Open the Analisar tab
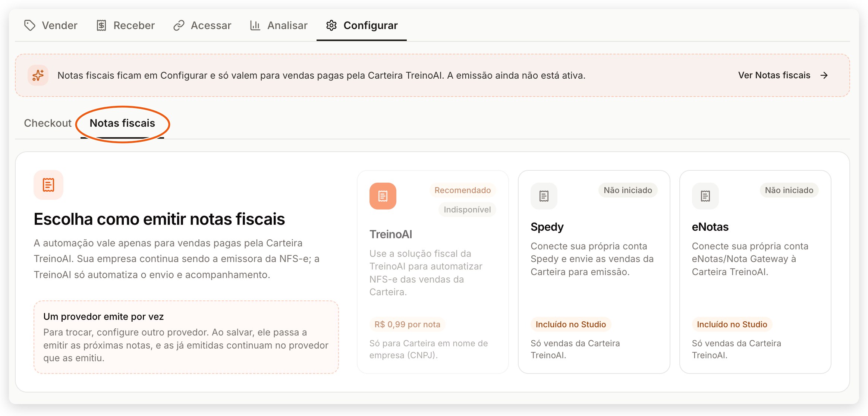This screenshot has height=416, width=868. (x=279, y=25)
